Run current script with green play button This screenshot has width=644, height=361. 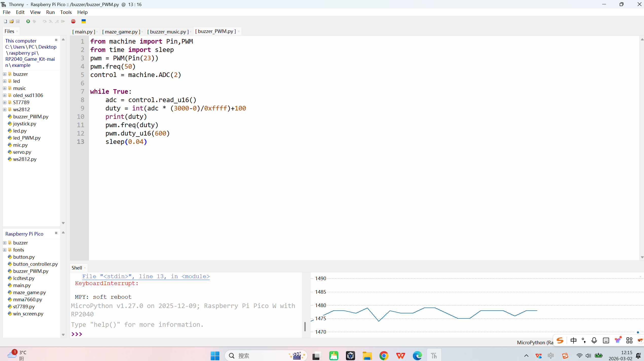(x=28, y=21)
